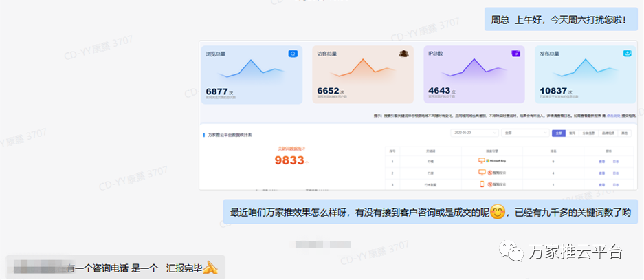
Task: Click the smiley emoji in the chat message
Action: pyautogui.click(x=498, y=212)
